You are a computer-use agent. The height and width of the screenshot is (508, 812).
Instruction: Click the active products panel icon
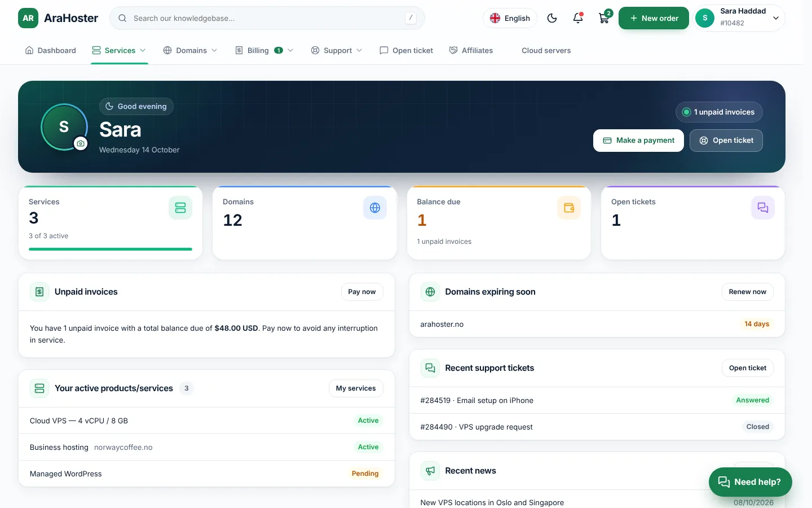pos(39,388)
